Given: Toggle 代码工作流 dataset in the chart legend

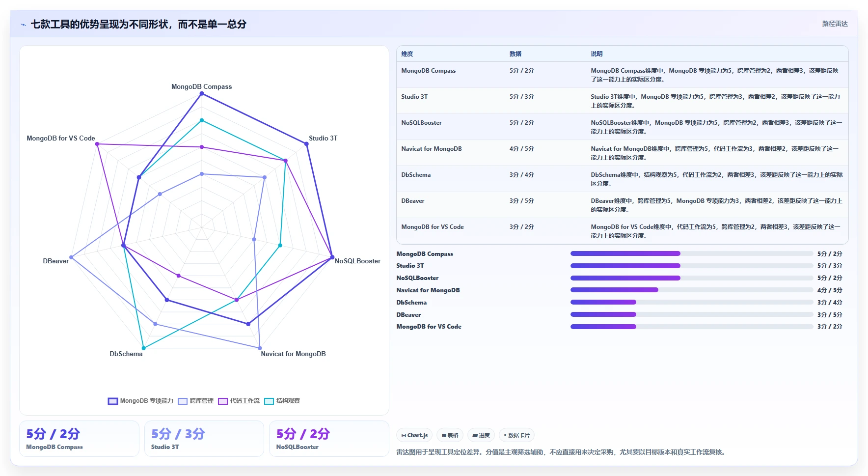Looking at the screenshot, I should [239, 401].
